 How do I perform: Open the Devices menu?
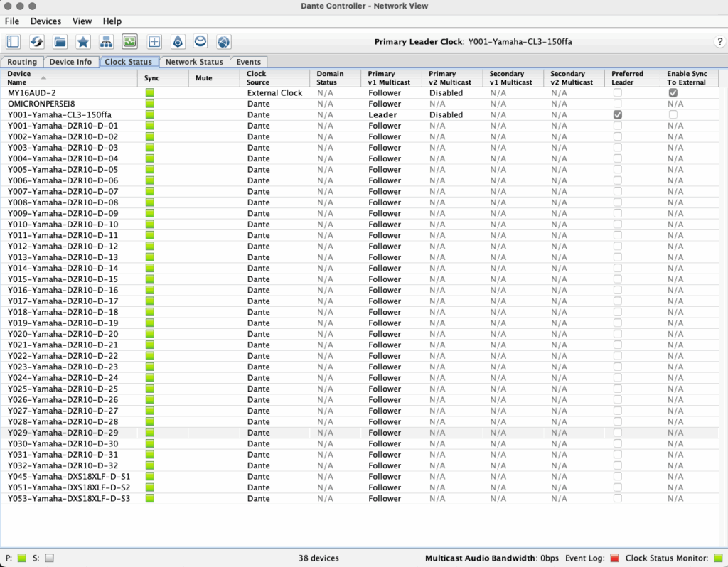click(45, 21)
